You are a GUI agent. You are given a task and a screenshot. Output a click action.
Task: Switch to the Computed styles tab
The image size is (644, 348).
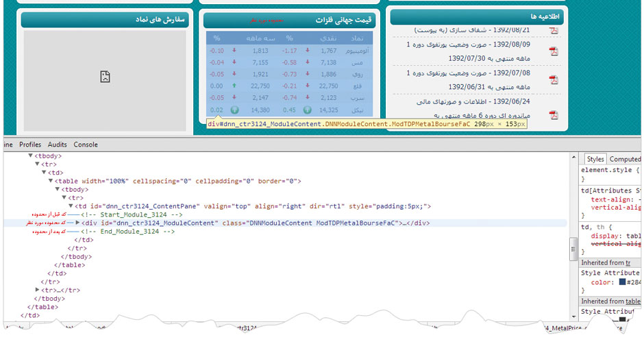(624, 159)
